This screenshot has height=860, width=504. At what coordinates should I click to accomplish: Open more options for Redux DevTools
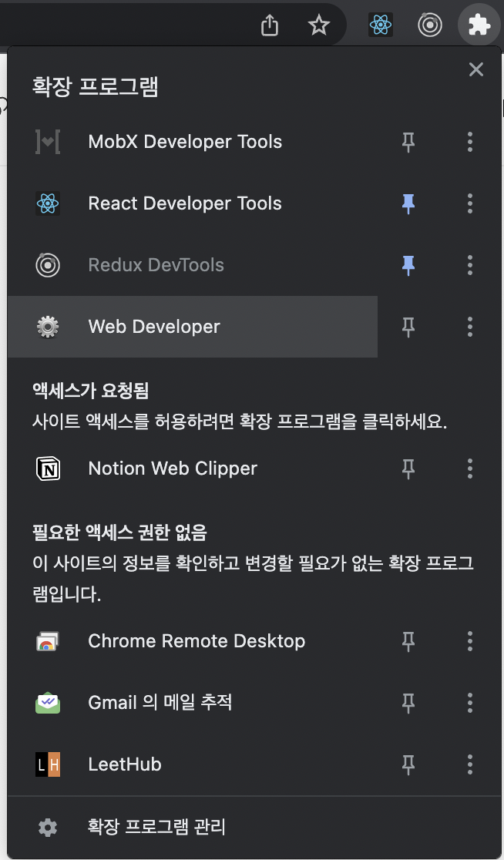tap(470, 265)
